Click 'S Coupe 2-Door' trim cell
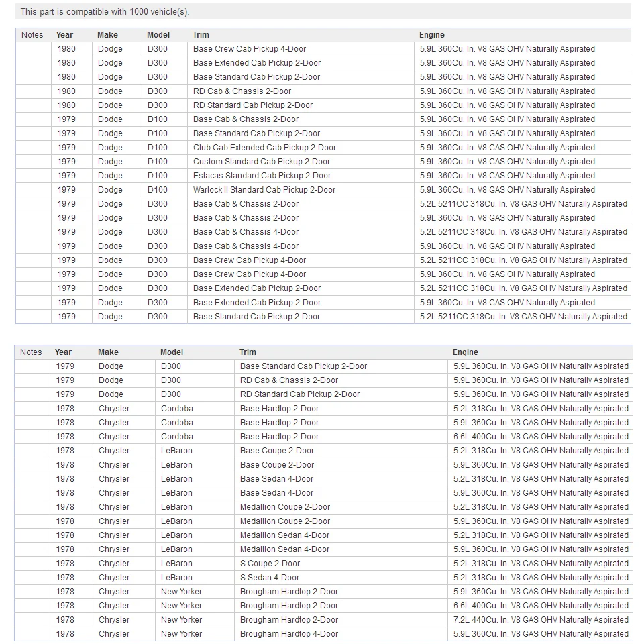Screen dimensions: 644x644 click(x=270, y=563)
